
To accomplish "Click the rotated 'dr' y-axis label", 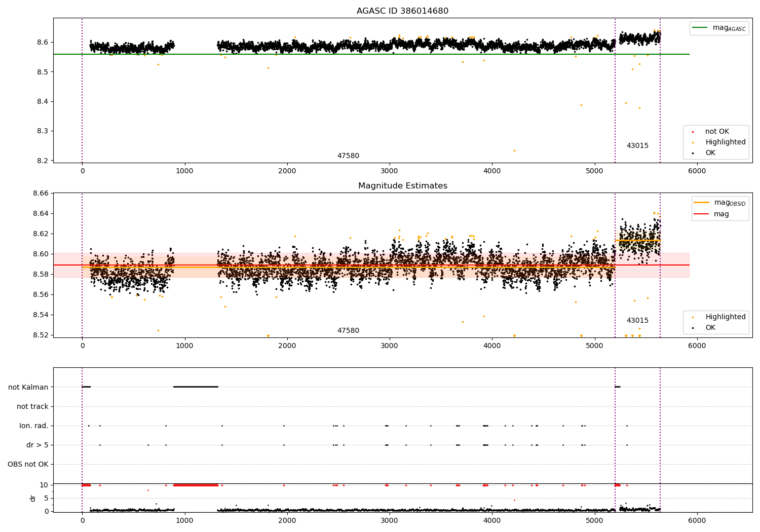I will 33,498.
